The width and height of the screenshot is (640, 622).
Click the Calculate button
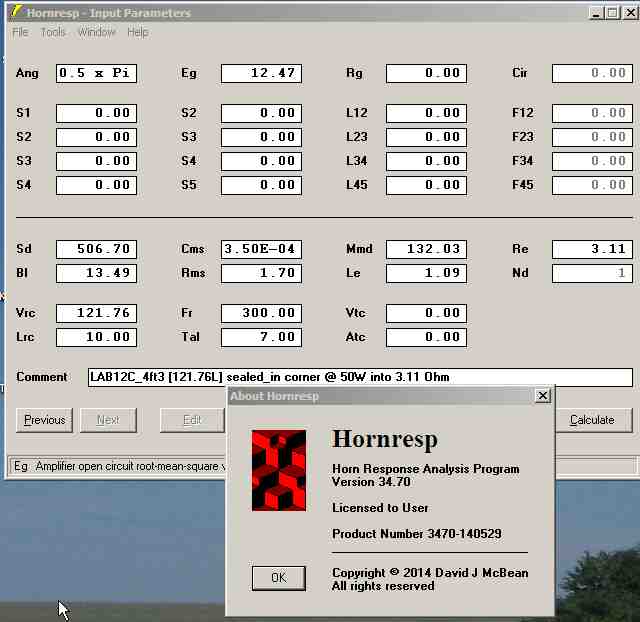point(592,420)
